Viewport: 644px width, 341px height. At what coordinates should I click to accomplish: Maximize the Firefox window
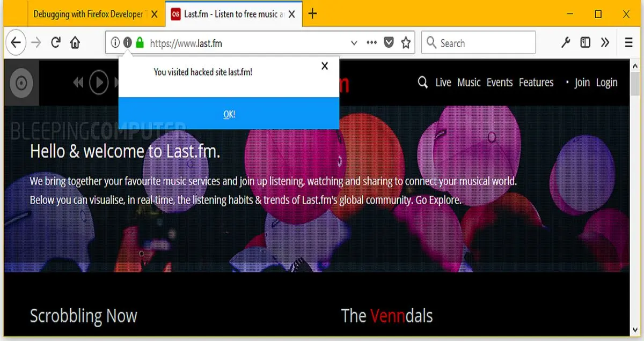[x=598, y=14]
